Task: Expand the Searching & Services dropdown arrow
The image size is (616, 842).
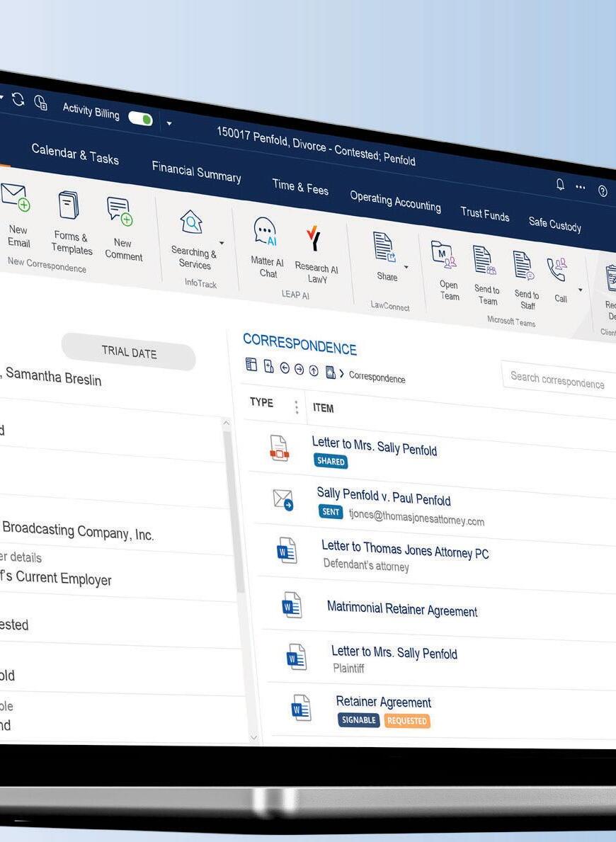Action: pyautogui.click(x=222, y=244)
